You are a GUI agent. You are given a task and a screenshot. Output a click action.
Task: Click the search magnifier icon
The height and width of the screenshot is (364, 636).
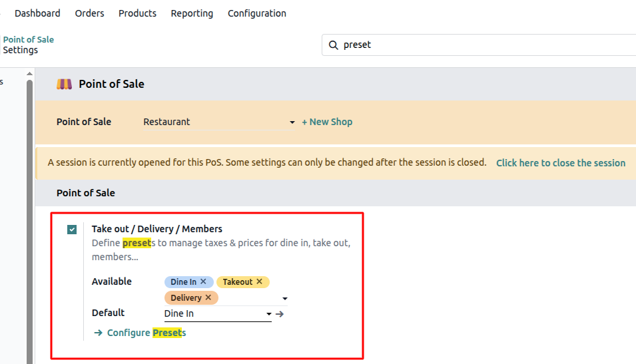click(x=333, y=45)
